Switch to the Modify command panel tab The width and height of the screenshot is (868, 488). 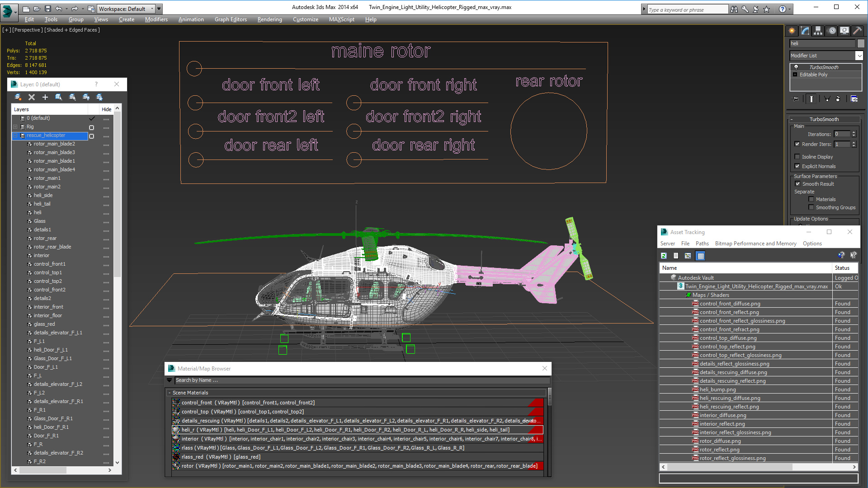coord(805,31)
